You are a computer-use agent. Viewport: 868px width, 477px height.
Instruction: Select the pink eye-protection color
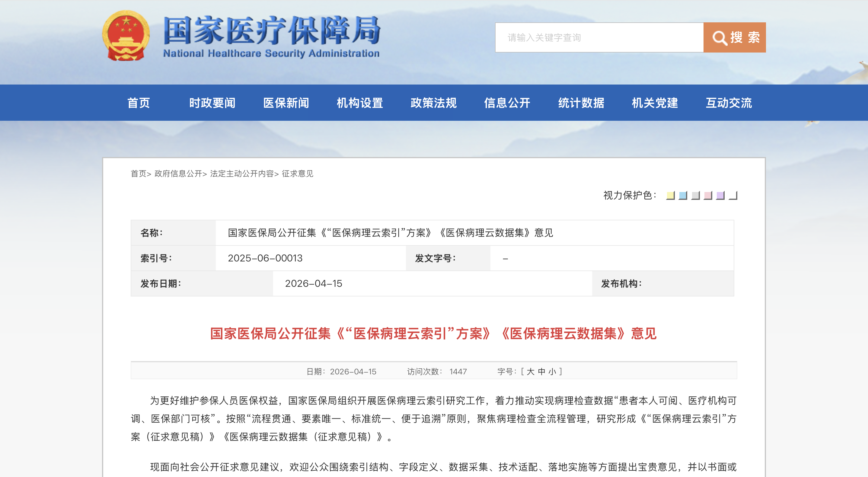[708, 195]
